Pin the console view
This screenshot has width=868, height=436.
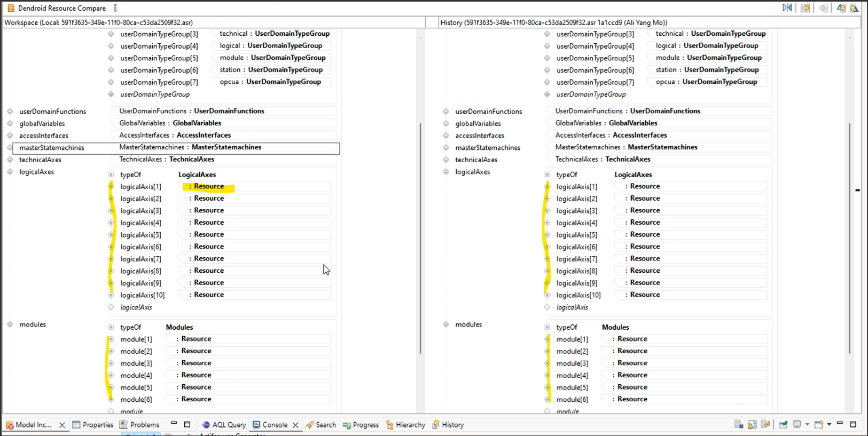[784, 425]
